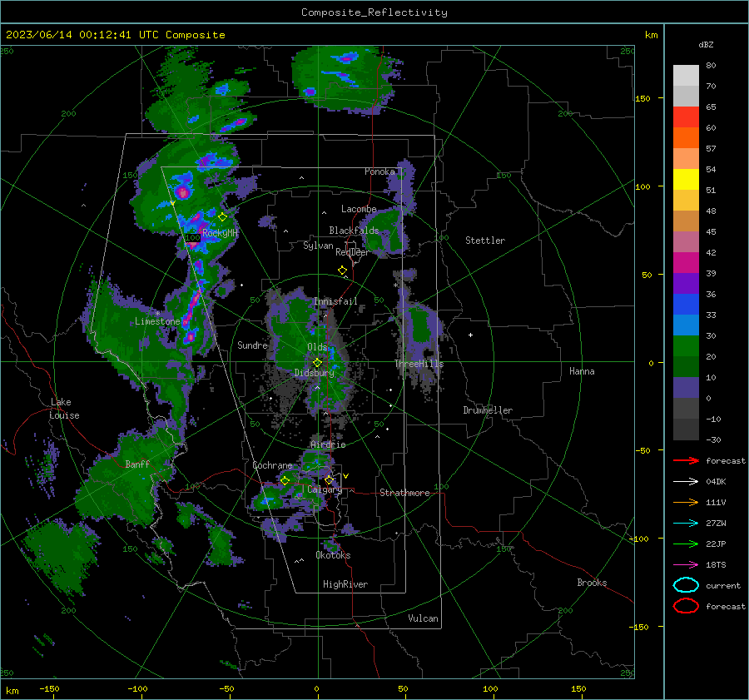Click the '80' dBZ scale value

click(711, 66)
